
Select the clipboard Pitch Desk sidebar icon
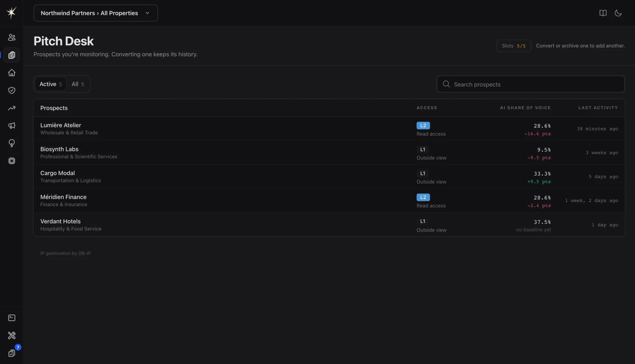(x=12, y=55)
